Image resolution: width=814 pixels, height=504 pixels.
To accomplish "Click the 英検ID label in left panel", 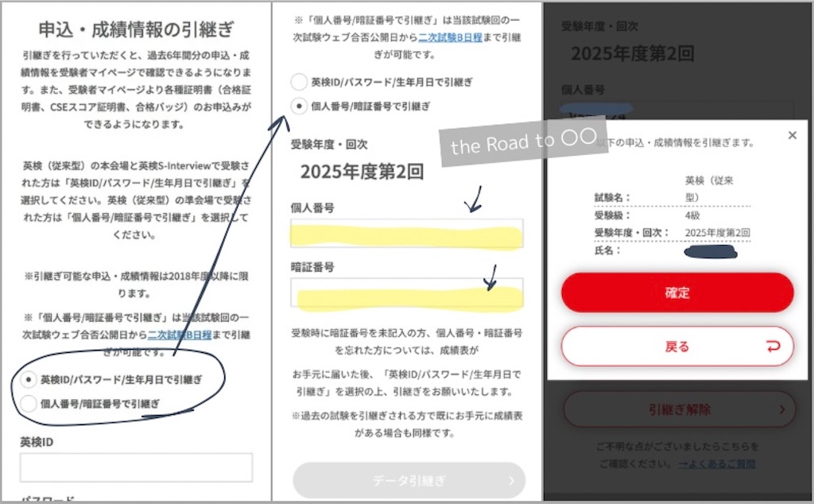I will tap(37, 442).
